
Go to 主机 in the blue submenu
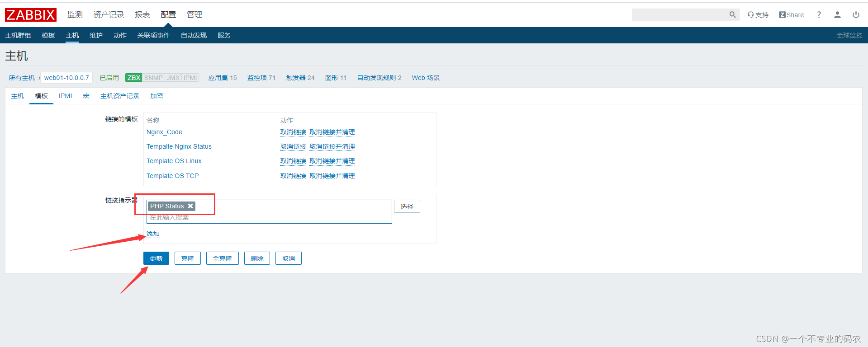[72, 35]
